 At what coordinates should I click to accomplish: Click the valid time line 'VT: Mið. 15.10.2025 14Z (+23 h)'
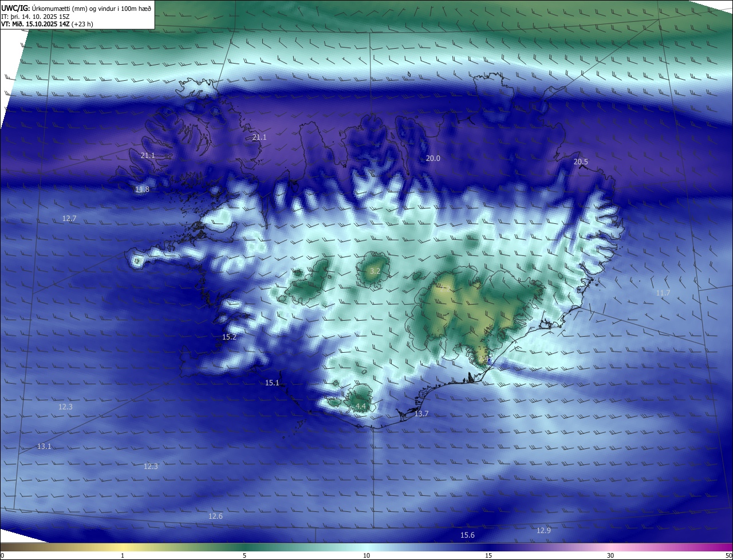[47, 24]
